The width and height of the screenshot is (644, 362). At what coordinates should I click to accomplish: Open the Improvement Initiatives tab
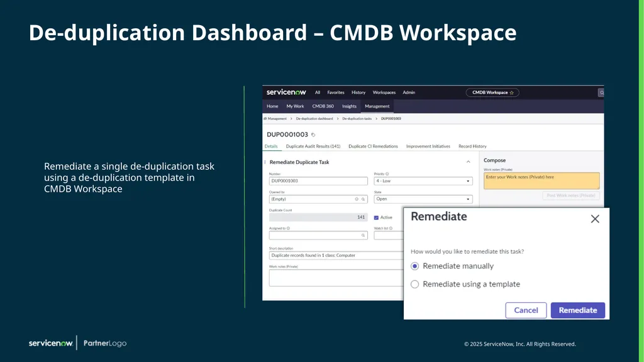(x=428, y=146)
